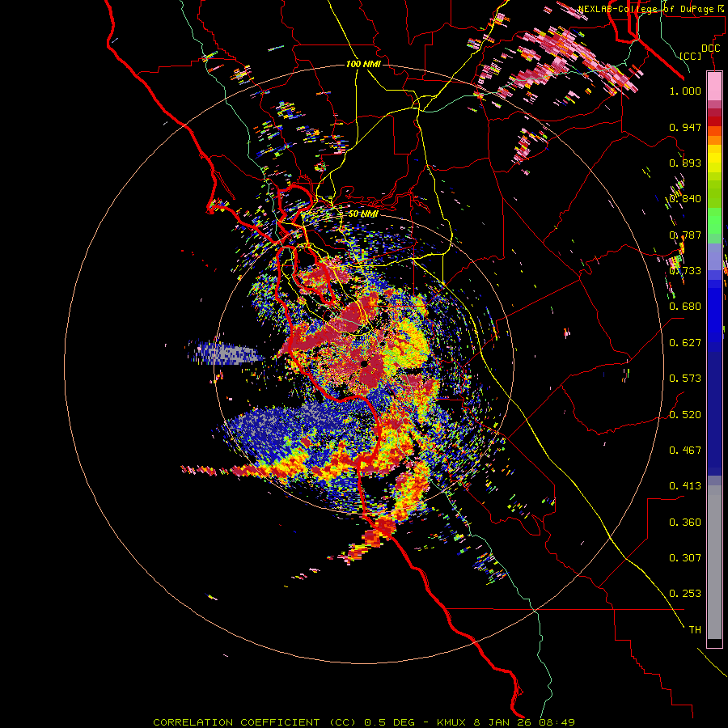
Task: Click the 0.413 scale value
Action: coord(685,486)
